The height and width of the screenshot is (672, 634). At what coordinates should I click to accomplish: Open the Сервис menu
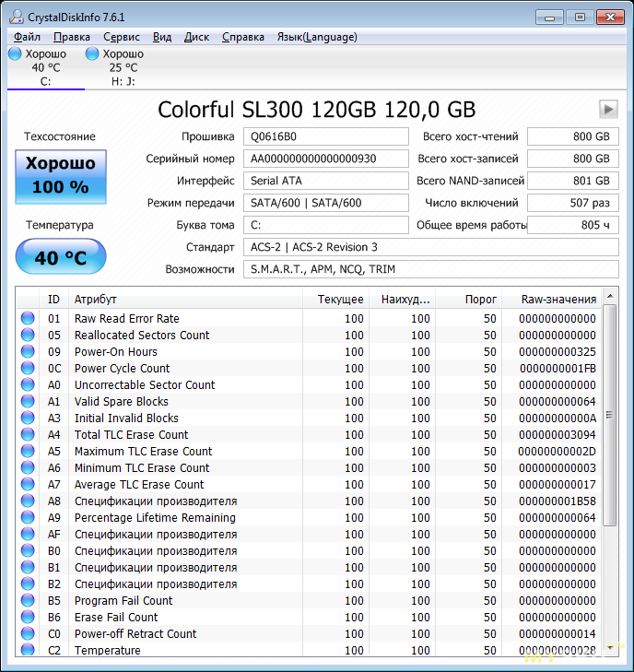[122, 37]
